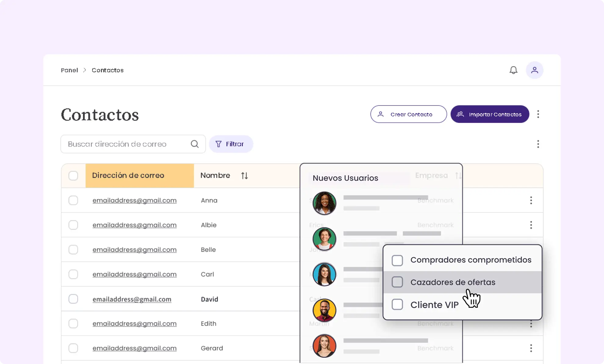Select all contacts with the header checkbox

pyautogui.click(x=73, y=176)
